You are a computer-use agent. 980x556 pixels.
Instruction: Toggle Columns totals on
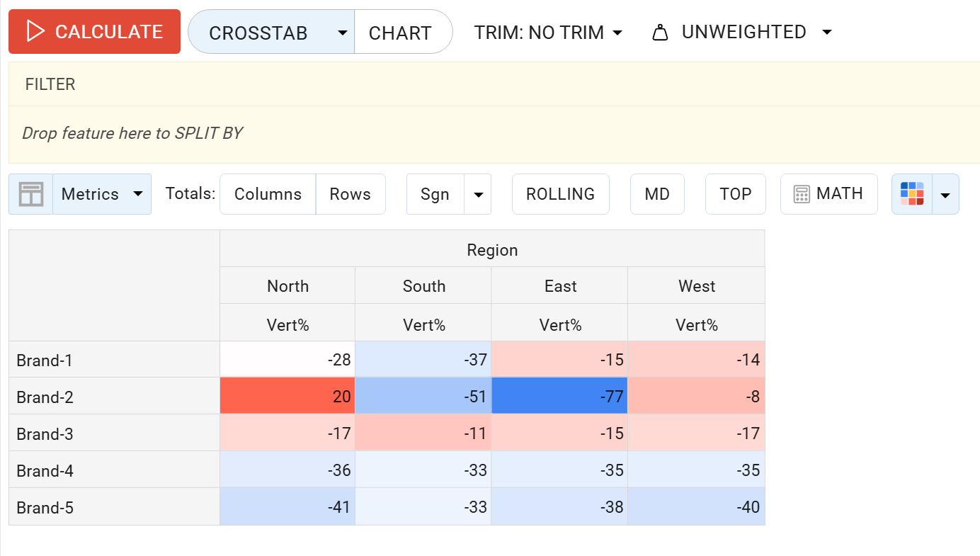268,193
